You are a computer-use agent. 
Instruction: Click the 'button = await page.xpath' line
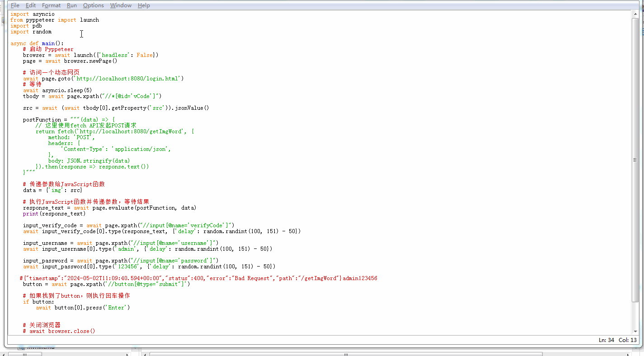pyautogui.click(x=107, y=284)
